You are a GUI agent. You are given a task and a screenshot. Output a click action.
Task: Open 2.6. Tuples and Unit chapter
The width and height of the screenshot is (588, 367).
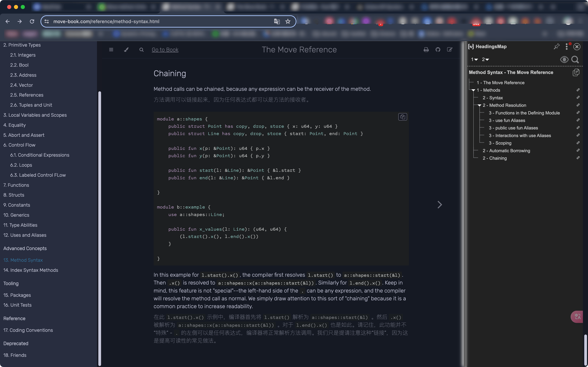pyautogui.click(x=31, y=105)
